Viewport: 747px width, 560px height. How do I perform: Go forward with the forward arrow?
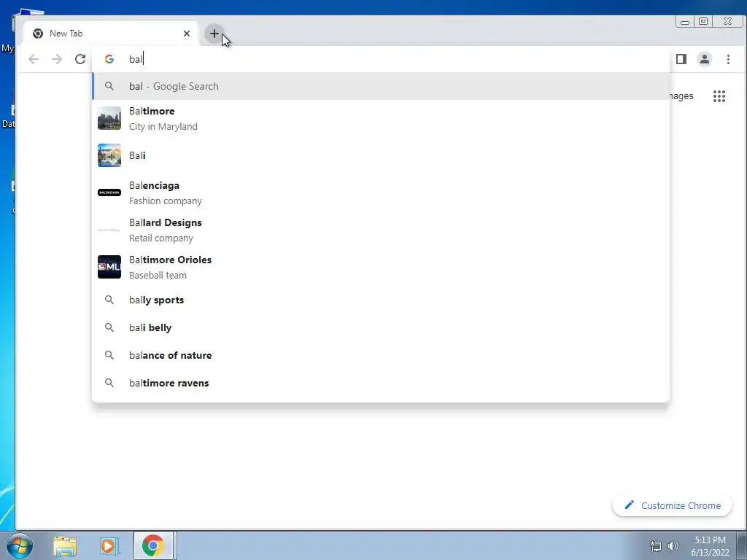coord(57,59)
